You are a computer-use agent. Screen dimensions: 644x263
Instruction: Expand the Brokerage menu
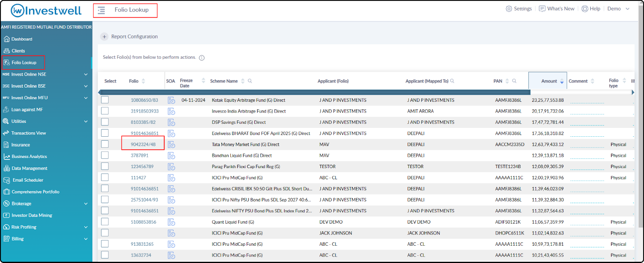coord(86,204)
